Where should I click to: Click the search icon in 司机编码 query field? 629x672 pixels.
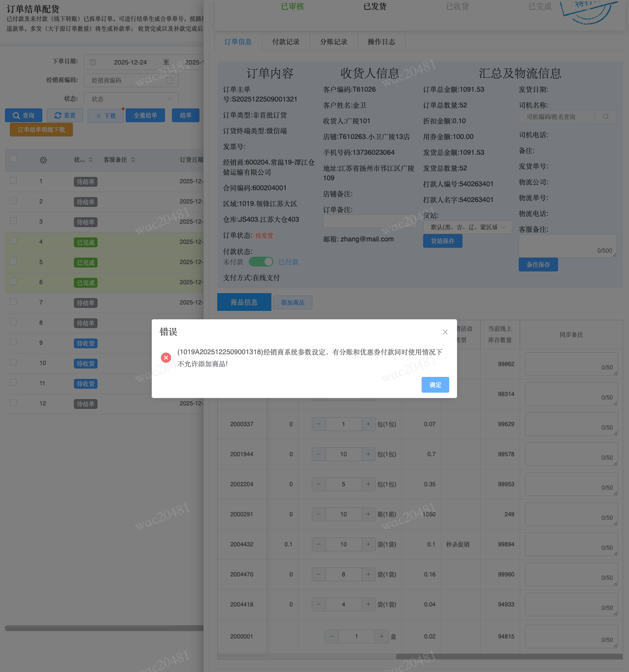[606, 117]
